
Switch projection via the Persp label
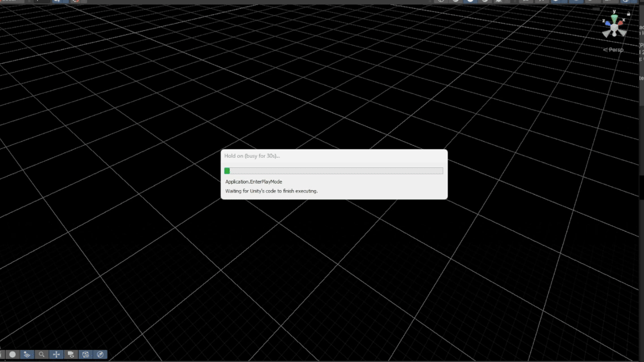click(613, 50)
